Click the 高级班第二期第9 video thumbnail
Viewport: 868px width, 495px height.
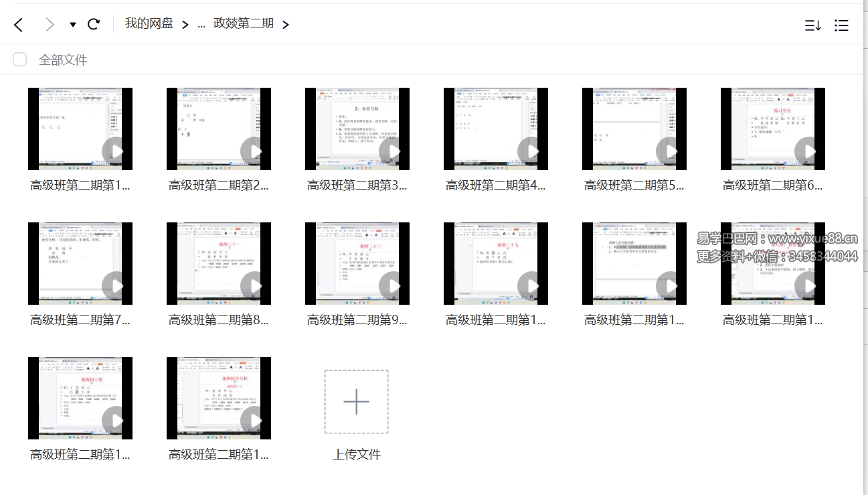[357, 263]
